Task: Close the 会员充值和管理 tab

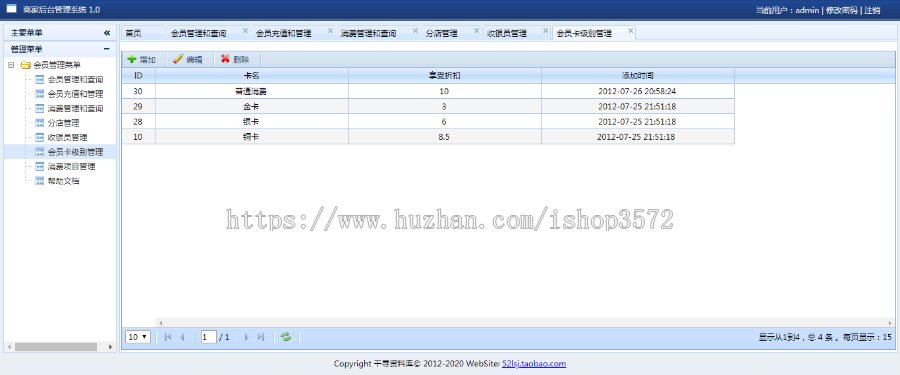Action: (x=330, y=30)
